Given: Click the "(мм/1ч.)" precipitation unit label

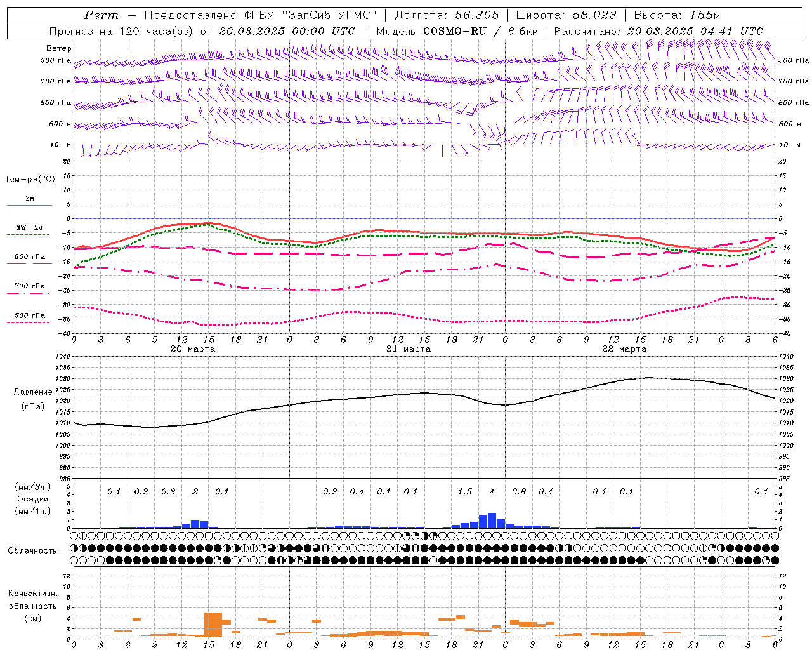Looking at the screenshot, I should click(32, 511).
